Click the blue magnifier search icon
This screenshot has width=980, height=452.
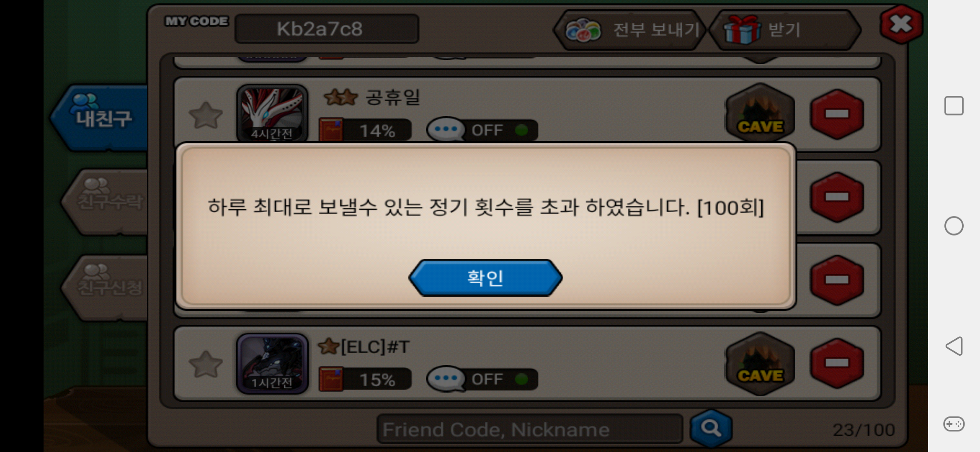point(711,428)
